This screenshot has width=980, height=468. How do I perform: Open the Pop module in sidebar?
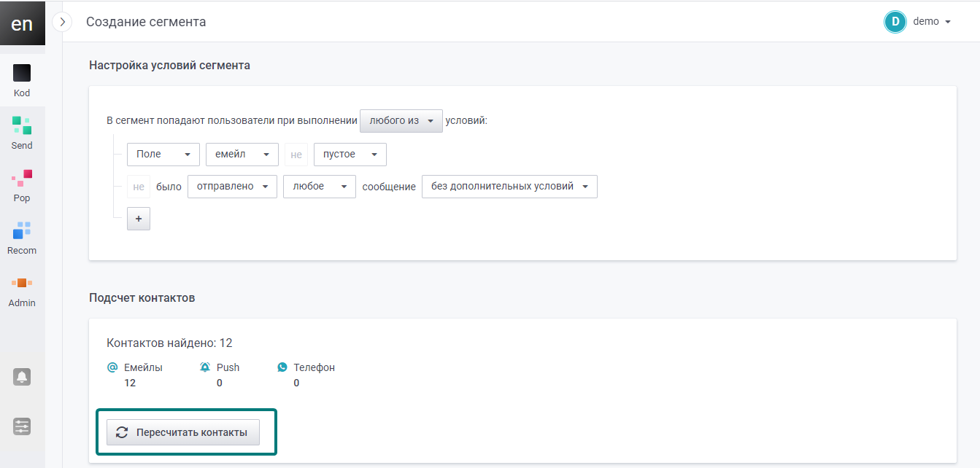[22, 185]
